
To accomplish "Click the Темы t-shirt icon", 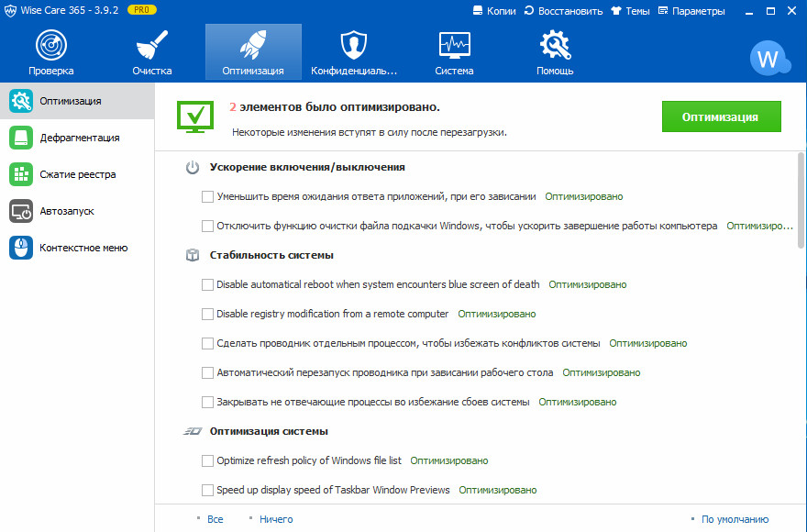I will pos(616,11).
